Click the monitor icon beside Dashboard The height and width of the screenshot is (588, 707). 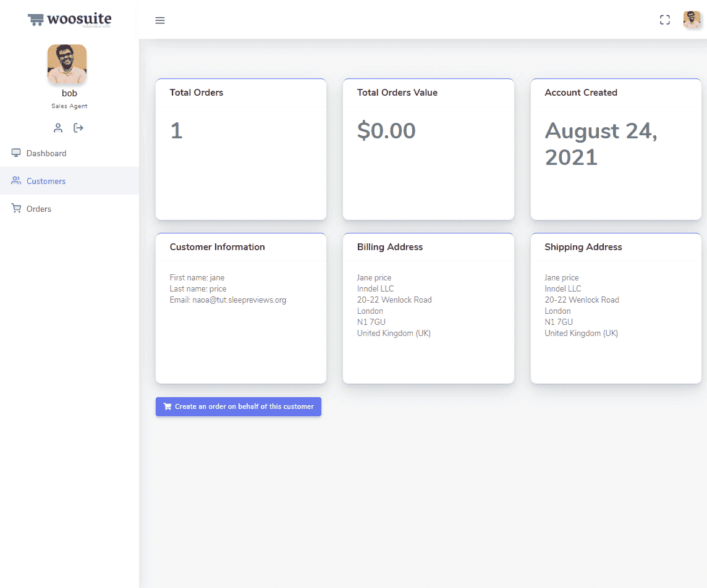point(16,153)
